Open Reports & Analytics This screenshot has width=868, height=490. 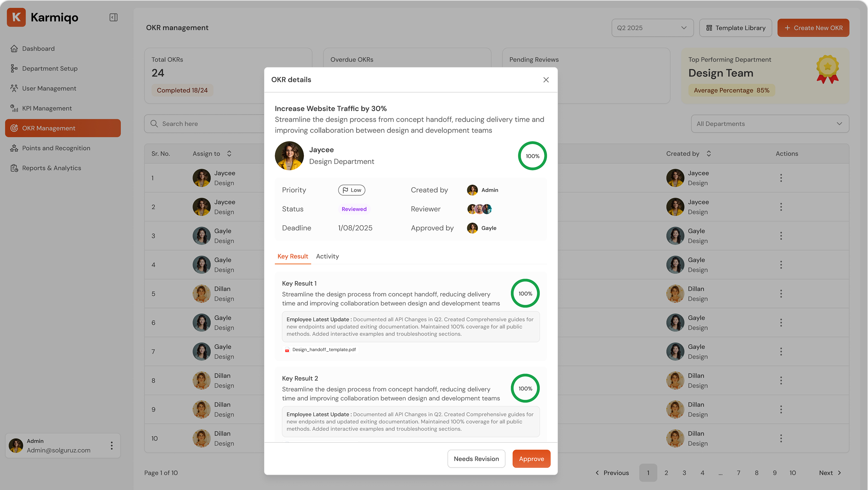tap(63, 168)
